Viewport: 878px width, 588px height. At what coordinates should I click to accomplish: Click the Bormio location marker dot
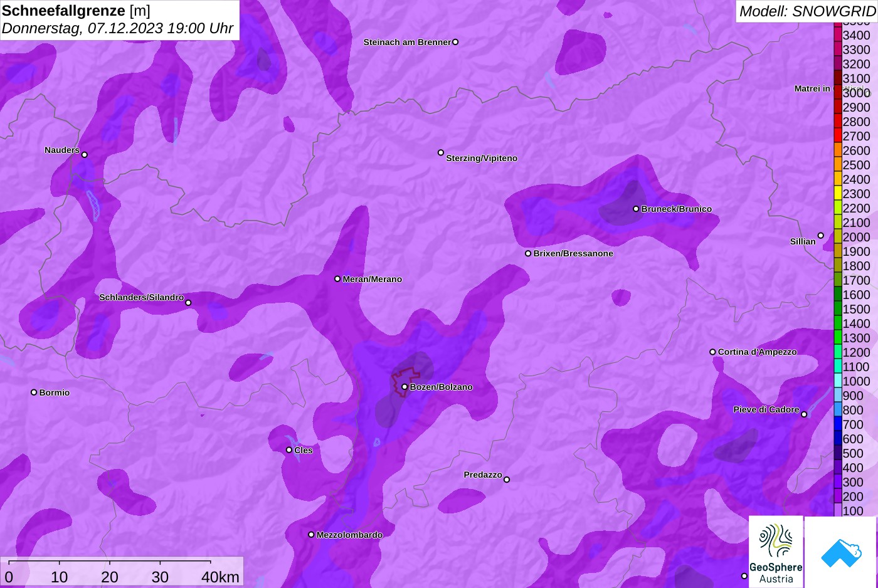tap(34, 392)
